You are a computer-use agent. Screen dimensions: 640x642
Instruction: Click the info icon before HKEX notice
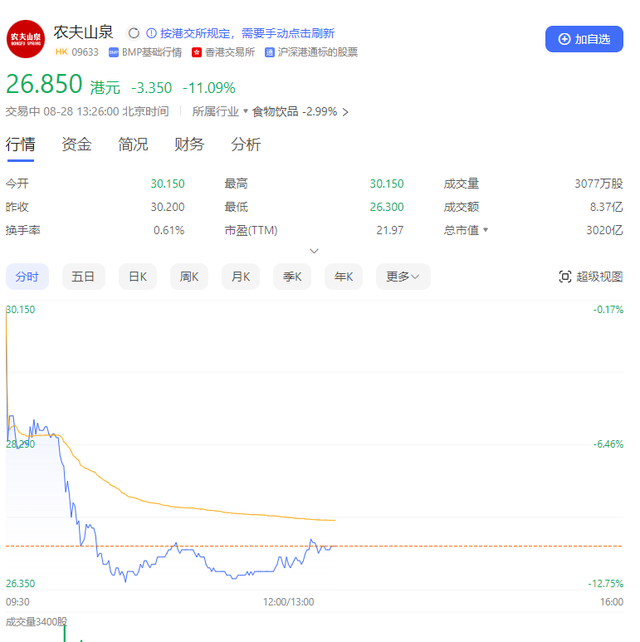(151, 33)
